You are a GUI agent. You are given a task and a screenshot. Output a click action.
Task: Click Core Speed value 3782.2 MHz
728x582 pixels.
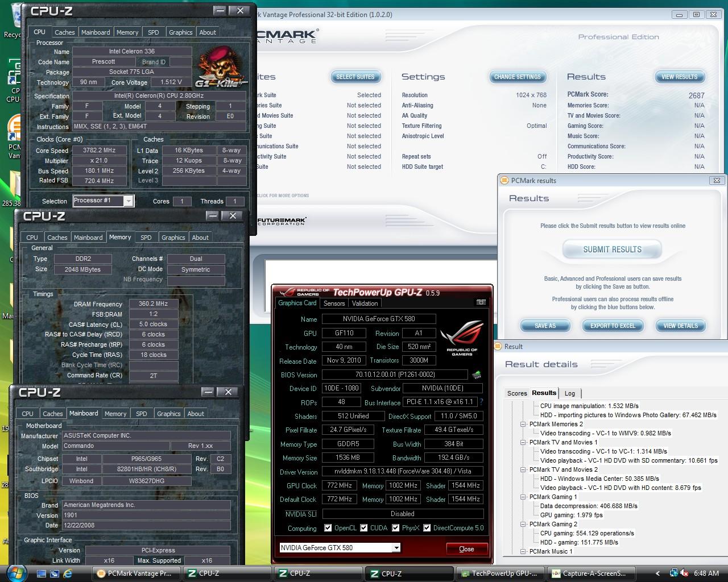coord(99,151)
